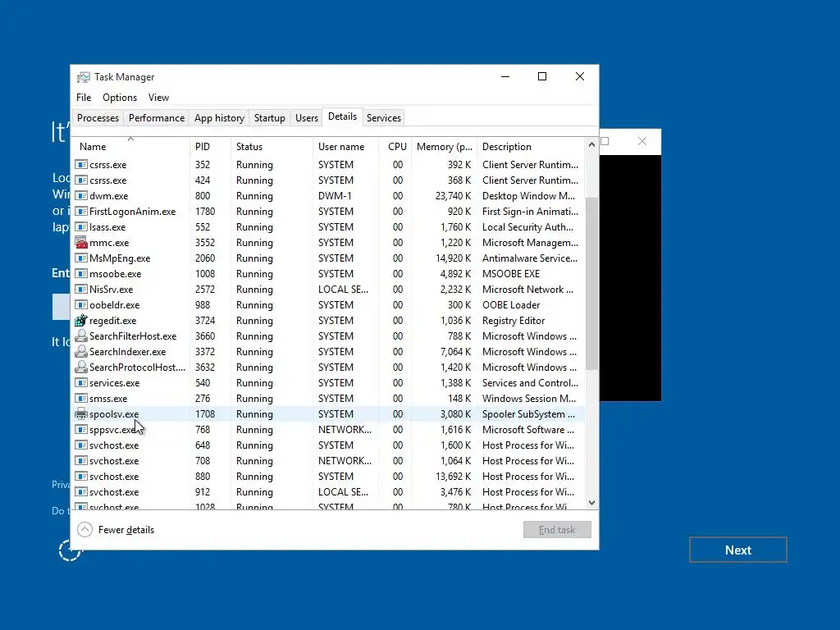The image size is (840, 630).
Task: Sort by the Description column header
Action: (531, 146)
